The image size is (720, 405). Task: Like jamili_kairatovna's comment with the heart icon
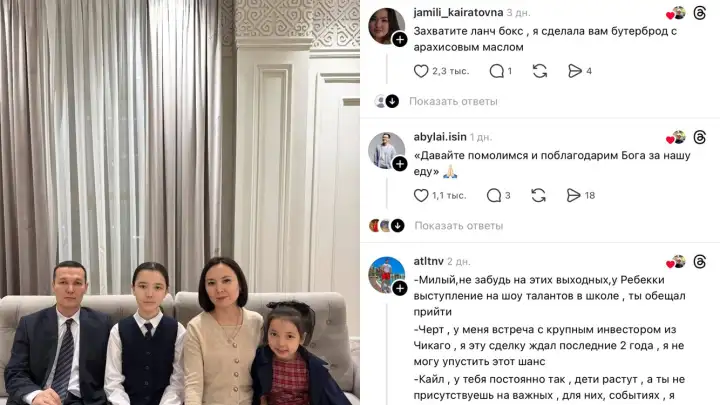click(x=421, y=71)
